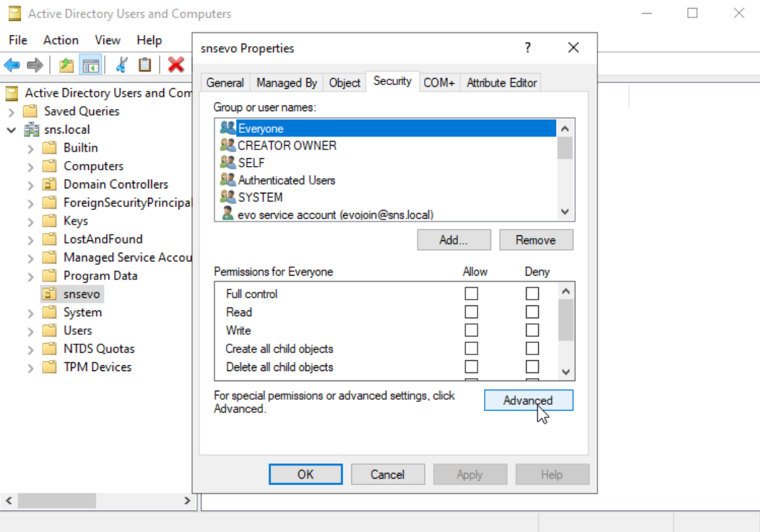
Task: Expand the Keys container
Action: [30, 222]
